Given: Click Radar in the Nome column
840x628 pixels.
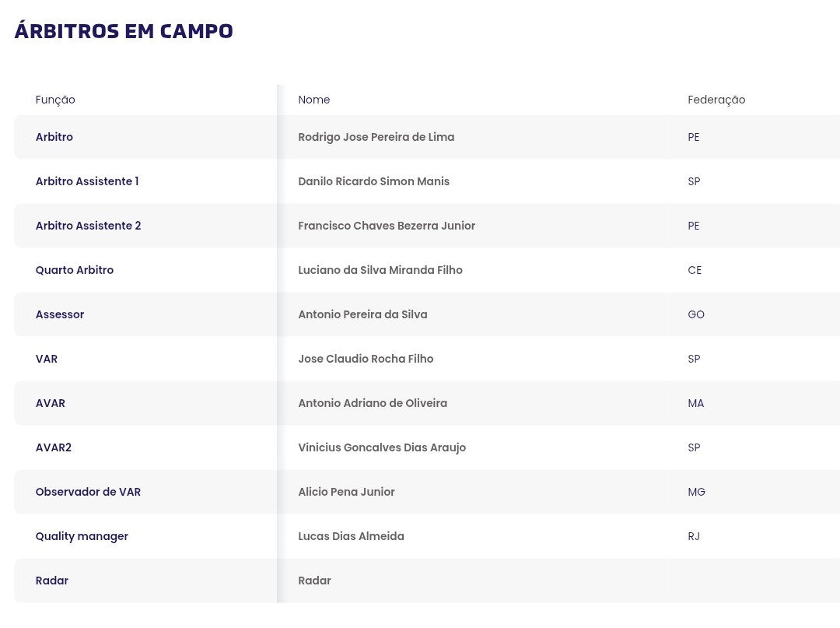Looking at the screenshot, I should tap(314, 581).
